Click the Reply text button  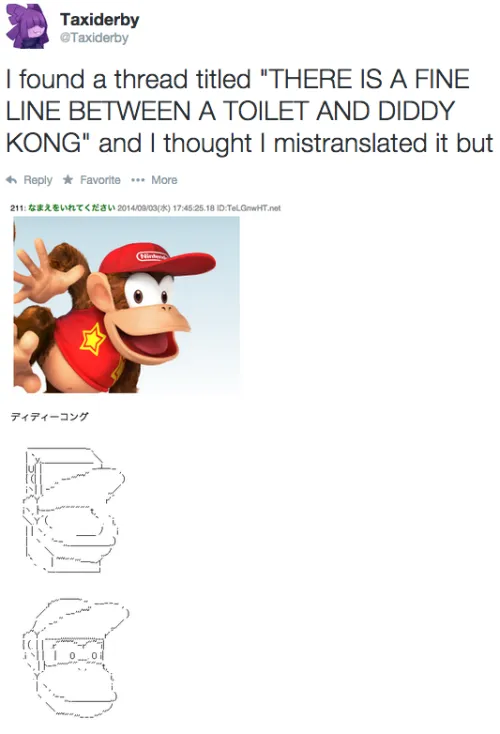pyautogui.click(x=38, y=180)
